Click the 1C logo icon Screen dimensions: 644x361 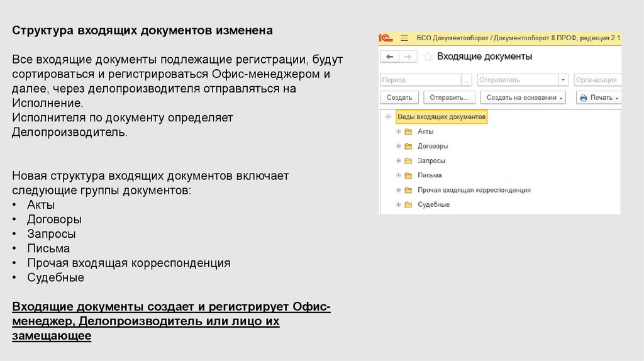(x=386, y=38)
